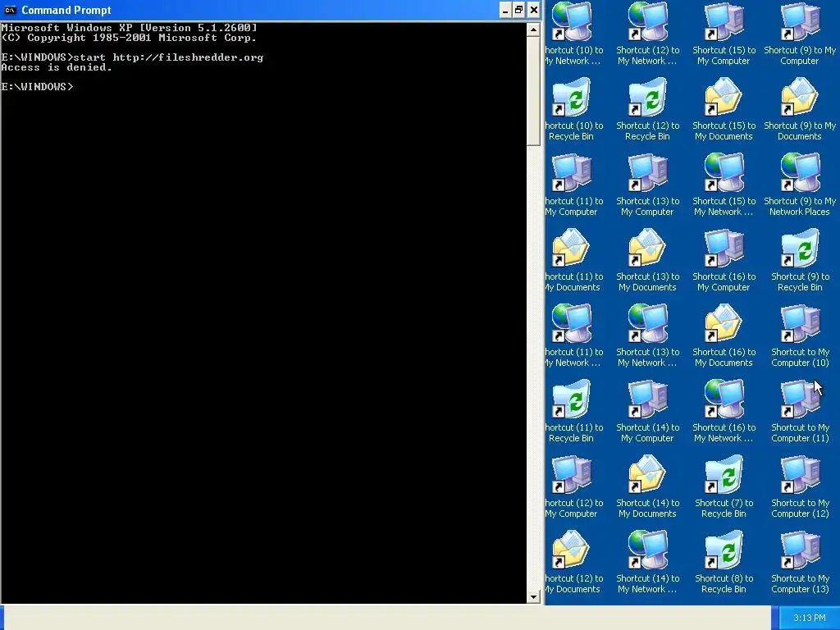Select Shortcut (9) to My Network Places icon

pos(800,172)
